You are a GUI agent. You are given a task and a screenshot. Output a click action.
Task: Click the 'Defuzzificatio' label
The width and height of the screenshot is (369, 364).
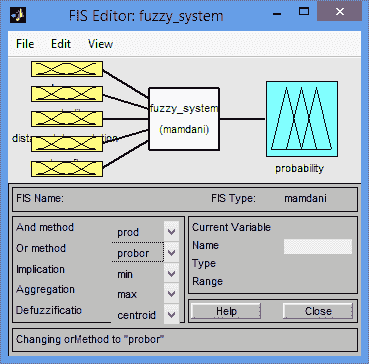pyautogui.click(x=49, y=310)
